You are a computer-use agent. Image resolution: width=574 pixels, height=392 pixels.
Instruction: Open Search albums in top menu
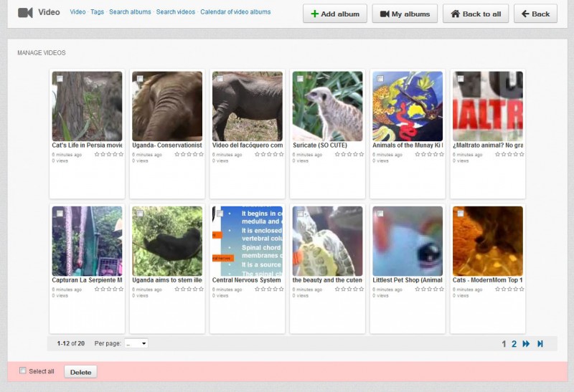point(130,11)
